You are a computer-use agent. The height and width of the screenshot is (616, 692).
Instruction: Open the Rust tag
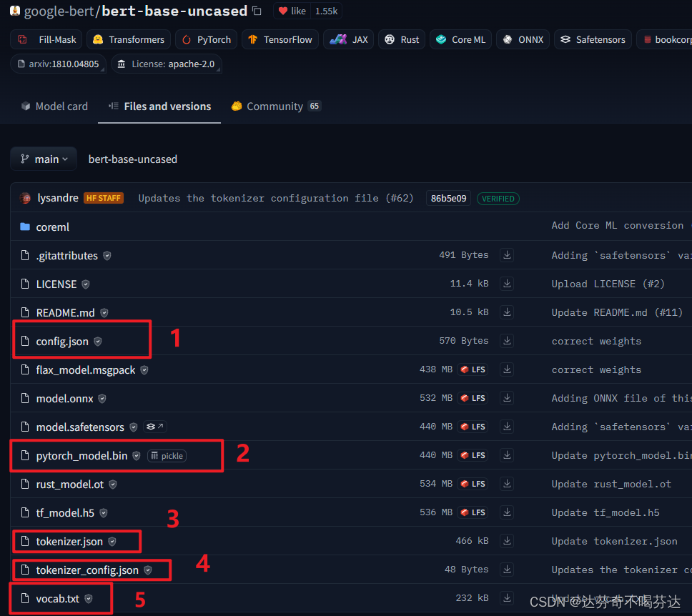(402, 40)
